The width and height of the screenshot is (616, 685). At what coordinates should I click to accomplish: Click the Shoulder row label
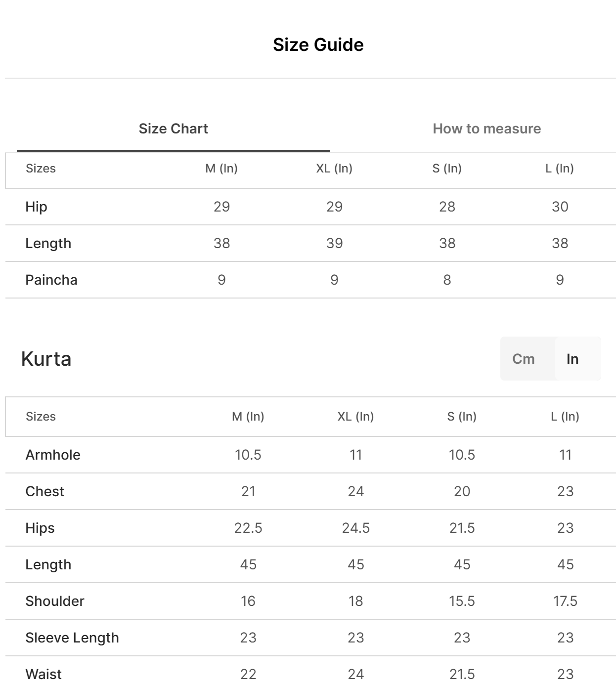[55, 601]
